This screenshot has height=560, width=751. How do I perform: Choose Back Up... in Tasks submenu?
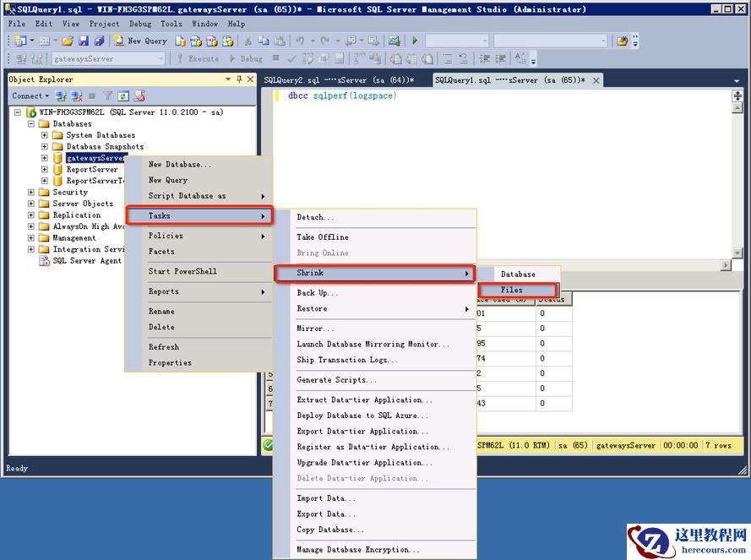click(318, 293)
